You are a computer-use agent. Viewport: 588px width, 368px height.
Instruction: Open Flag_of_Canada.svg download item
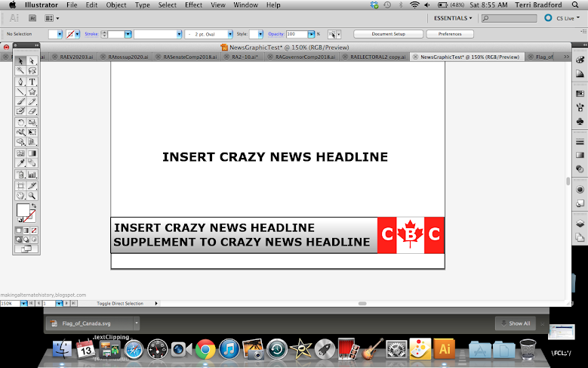click(89, 323)
